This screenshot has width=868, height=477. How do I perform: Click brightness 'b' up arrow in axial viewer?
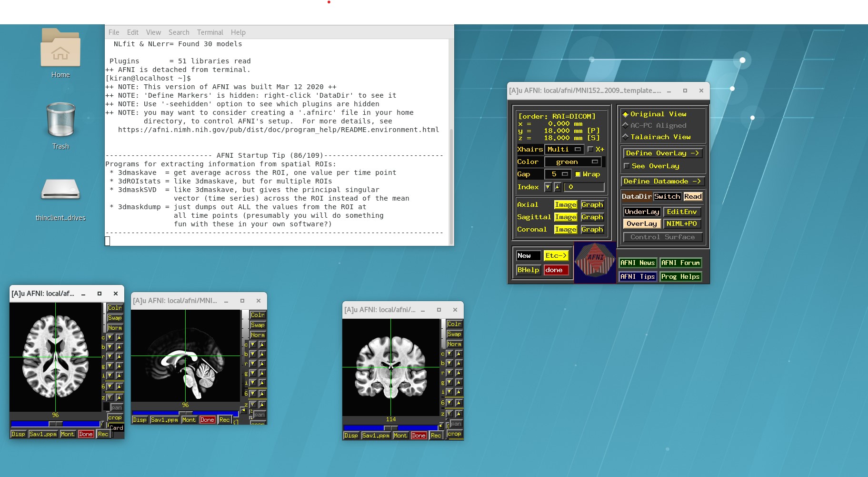(119, 347)
